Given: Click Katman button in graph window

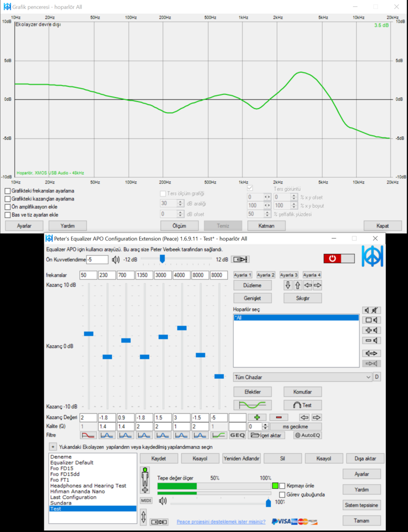Looking at the screenshot, I should point(266,226).
